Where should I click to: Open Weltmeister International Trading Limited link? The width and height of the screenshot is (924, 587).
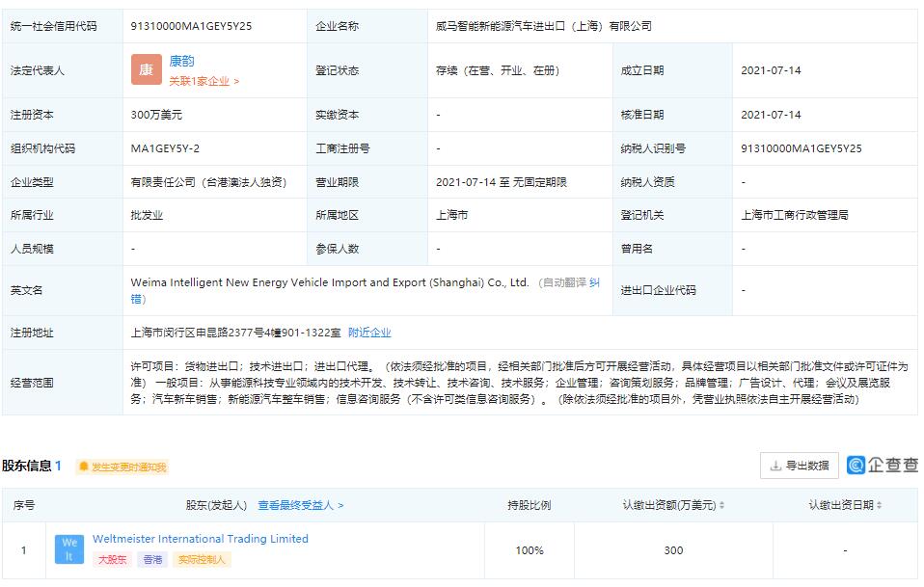[200, 539]
